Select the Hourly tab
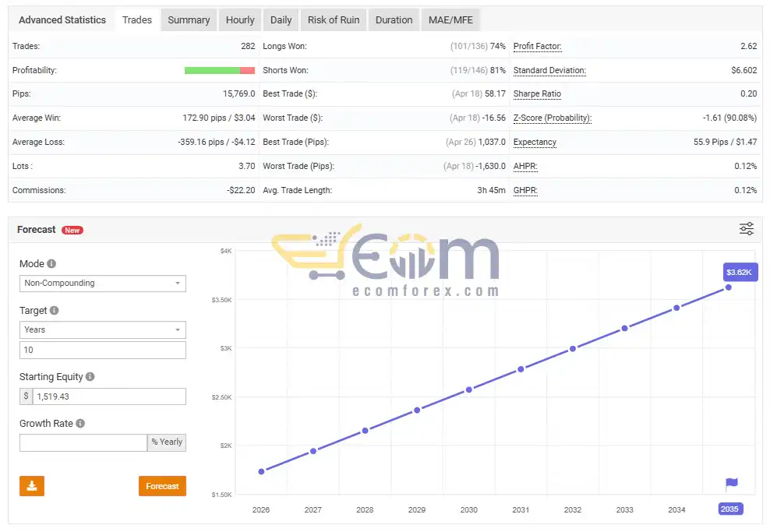 (x=240, y=20)
